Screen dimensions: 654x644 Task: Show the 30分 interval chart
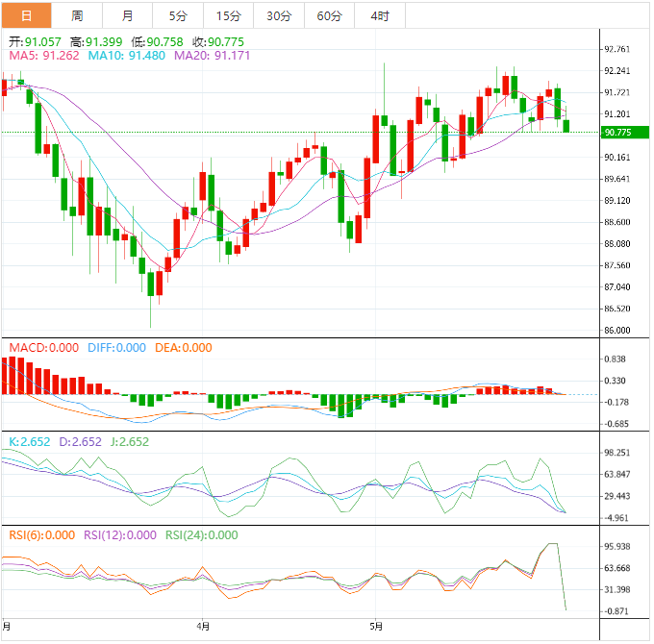279,15
